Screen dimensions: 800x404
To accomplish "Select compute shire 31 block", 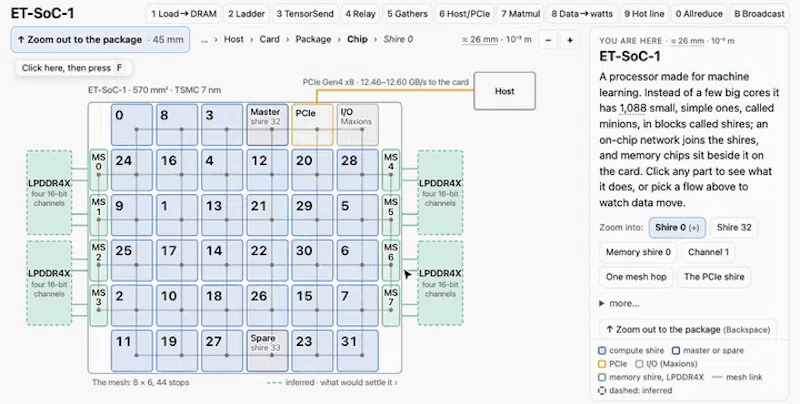I will [357, 350].
